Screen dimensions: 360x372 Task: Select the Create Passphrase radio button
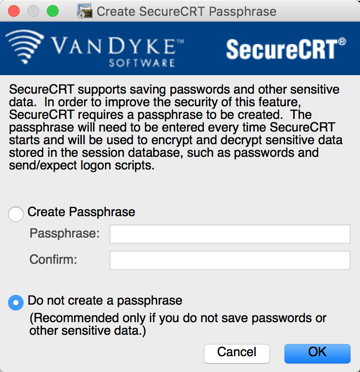[x=16, y=214]
